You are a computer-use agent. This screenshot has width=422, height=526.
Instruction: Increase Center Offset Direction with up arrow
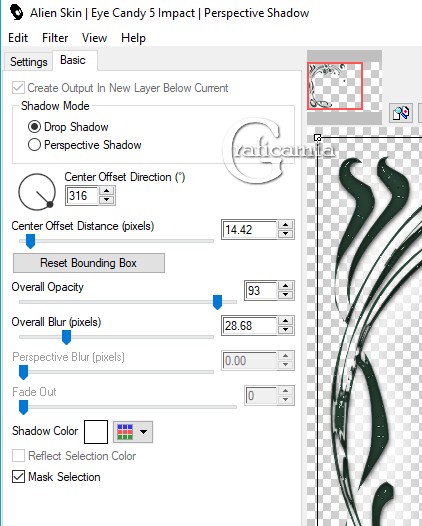coord(107,191)
